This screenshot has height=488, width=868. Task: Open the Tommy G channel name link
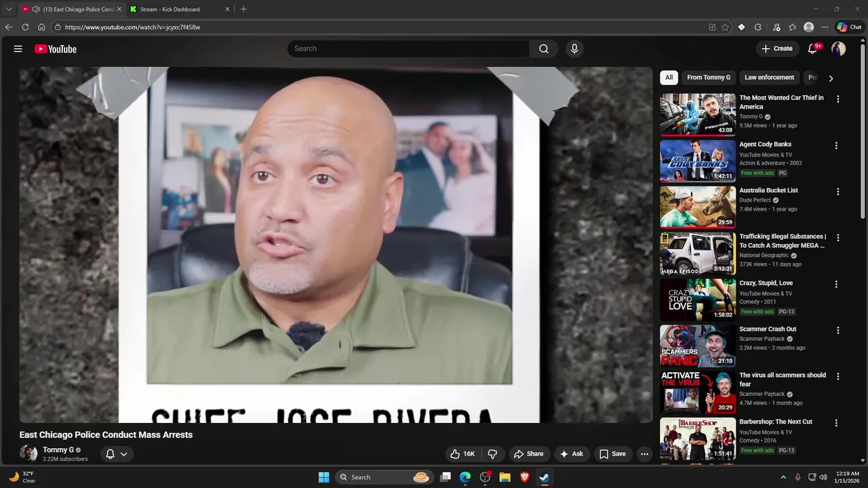pyautogui.click(x=58, y=450)
